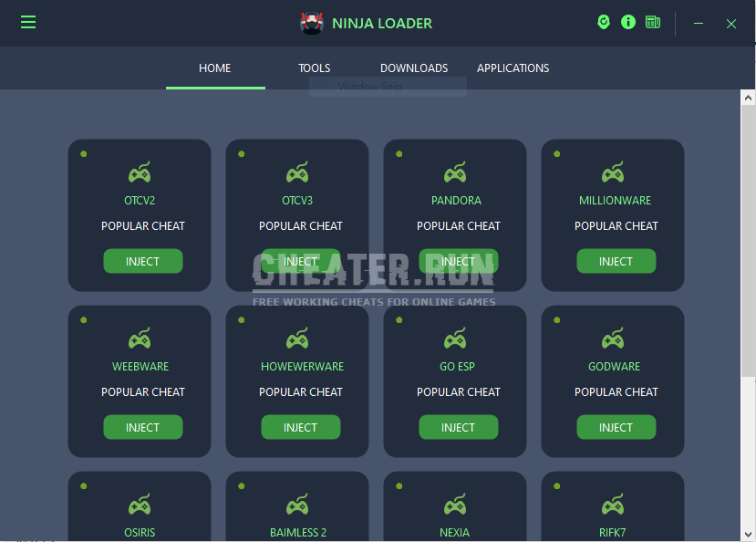Viewport: 756px width, 542px height.
Task: Open the news icon in header
Action: (x=653, y=22)
